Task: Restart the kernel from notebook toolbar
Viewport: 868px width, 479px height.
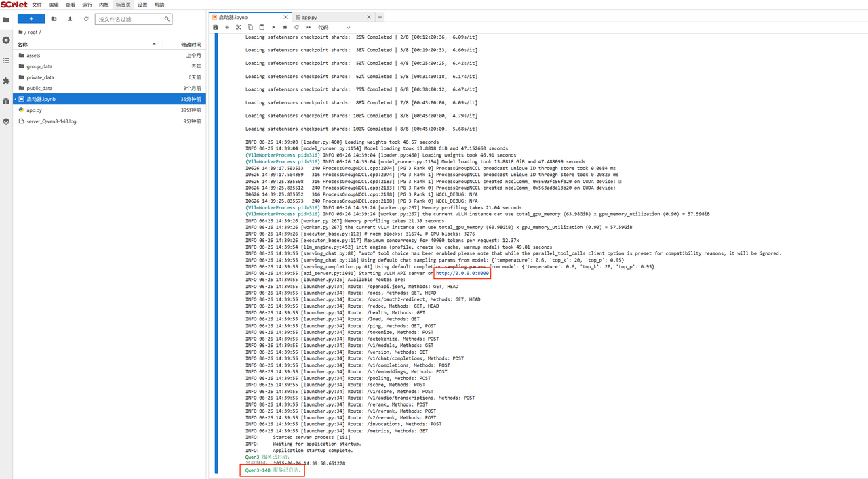Action: pos(296,28)
